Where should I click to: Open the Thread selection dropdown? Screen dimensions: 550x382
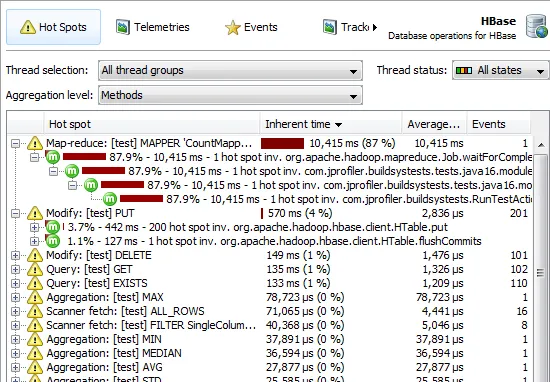pos(230,71)
